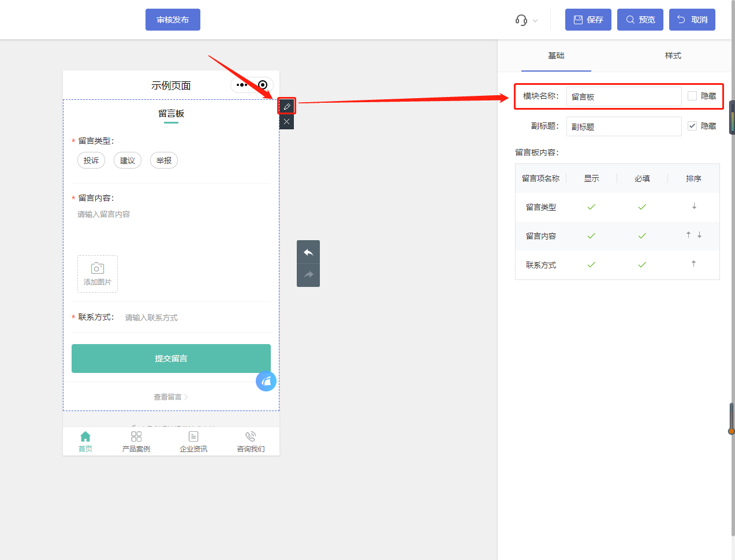This screenshot has width=735, height=560.
Task: Toggle the 显示 checkmark for 留言类型
Action: (x=591, y=207)
